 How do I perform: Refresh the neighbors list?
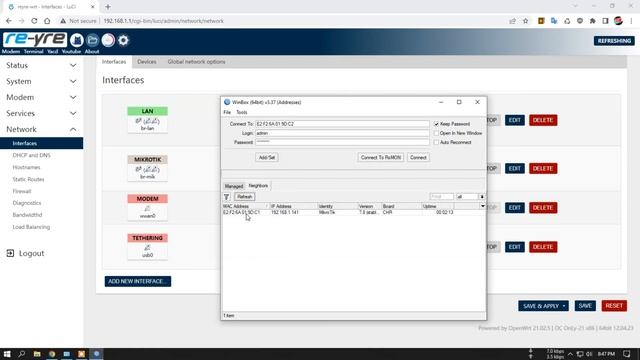[244, 197]
